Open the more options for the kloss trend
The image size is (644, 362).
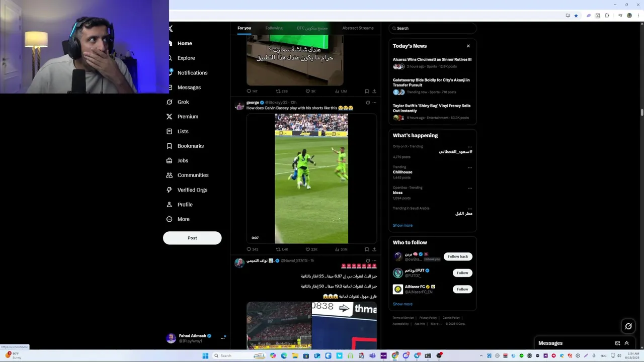point(470,188)
